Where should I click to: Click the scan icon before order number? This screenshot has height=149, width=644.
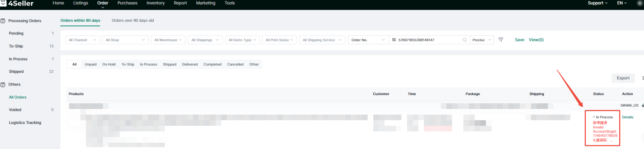point(394,40)
